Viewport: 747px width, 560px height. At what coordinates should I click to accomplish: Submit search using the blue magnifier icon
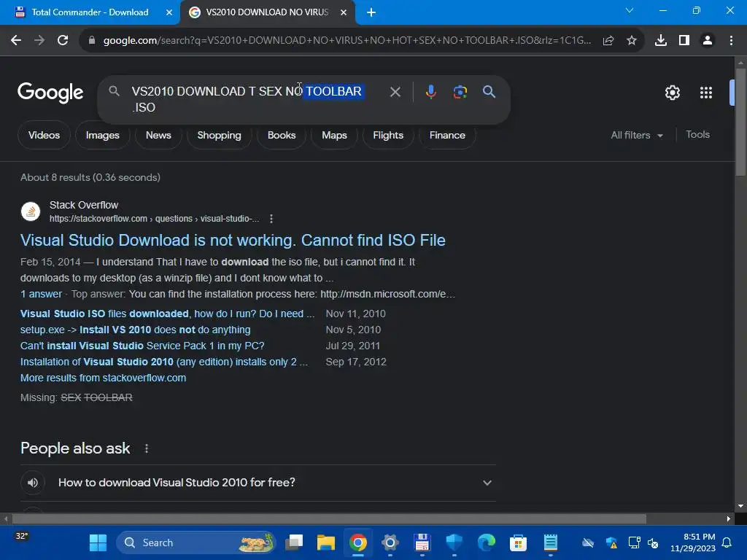[x=489, y=92]
